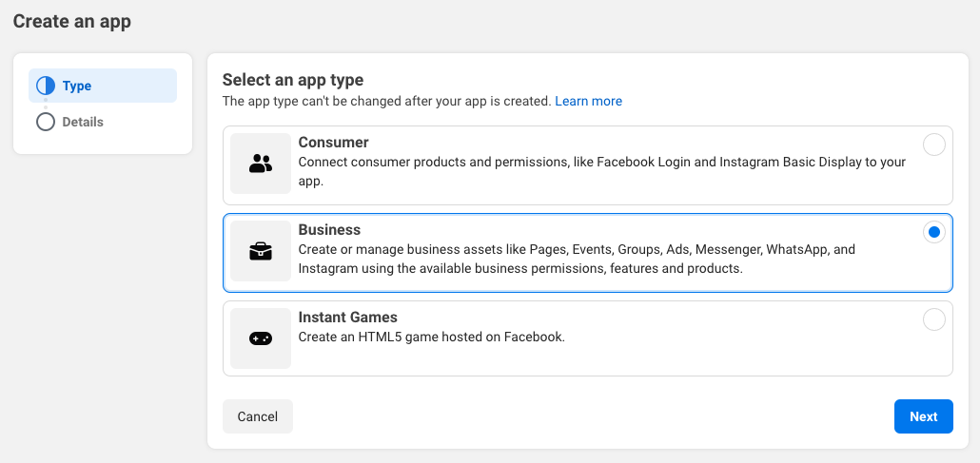This screenshot has height=463, width=980.
Task: Click the Consumer option title
Action: (x=333, y=143)
